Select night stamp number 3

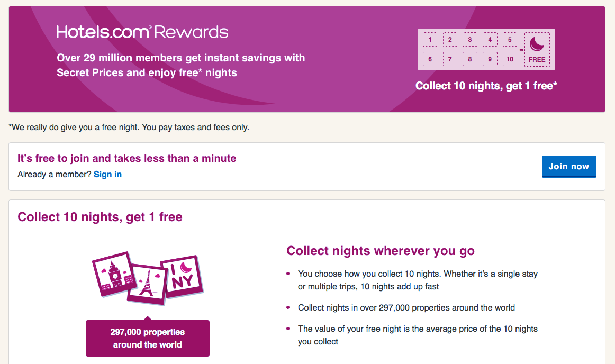pos(469,39)
